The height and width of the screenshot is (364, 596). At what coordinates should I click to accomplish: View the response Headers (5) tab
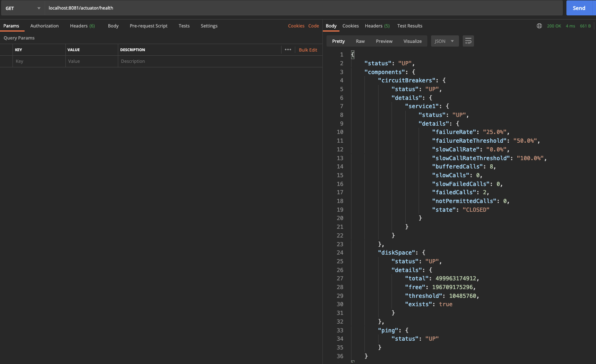click(x=377, y=26)
